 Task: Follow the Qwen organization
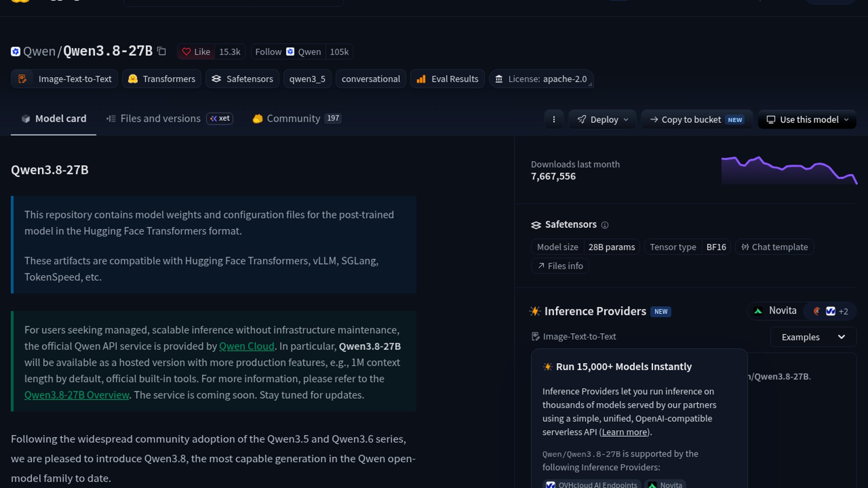point(288,52)
